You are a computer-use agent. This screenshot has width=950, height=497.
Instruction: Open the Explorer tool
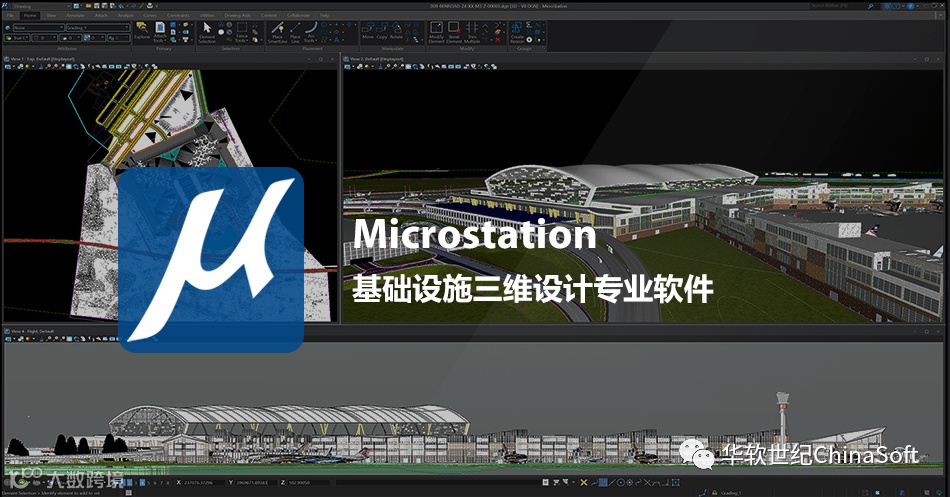tap(142, 31)
